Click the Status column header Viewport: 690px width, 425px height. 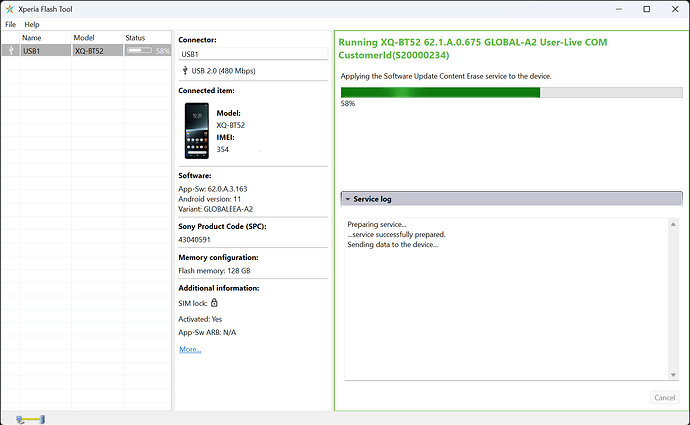[x=147, y=38]
